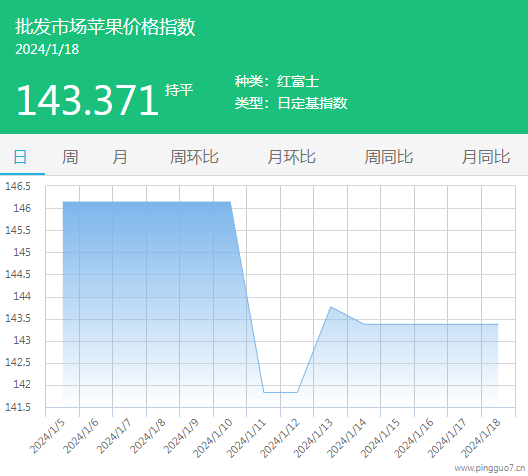Click the 持平 status label
528x476 pixels.
(179, 90)
